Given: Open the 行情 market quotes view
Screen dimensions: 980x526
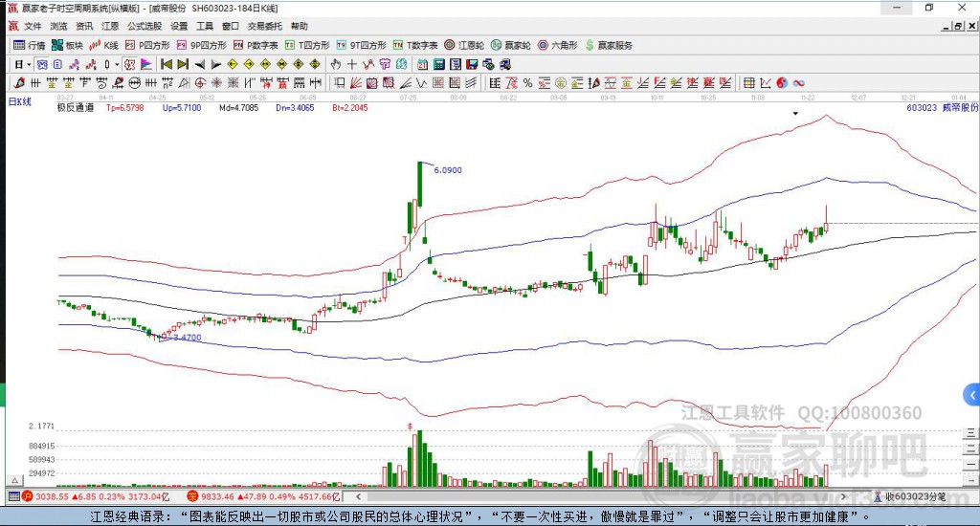Looking at the screenshot, I should coord(30,45).
